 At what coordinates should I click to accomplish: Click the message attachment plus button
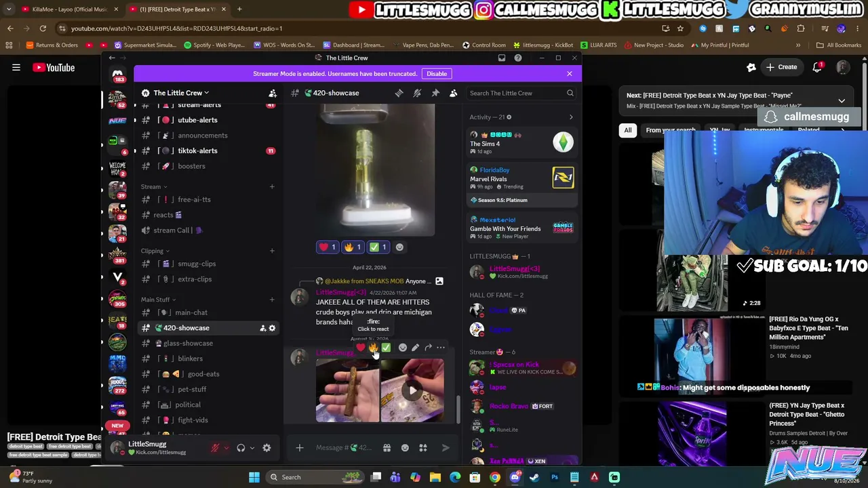(299, 448)
